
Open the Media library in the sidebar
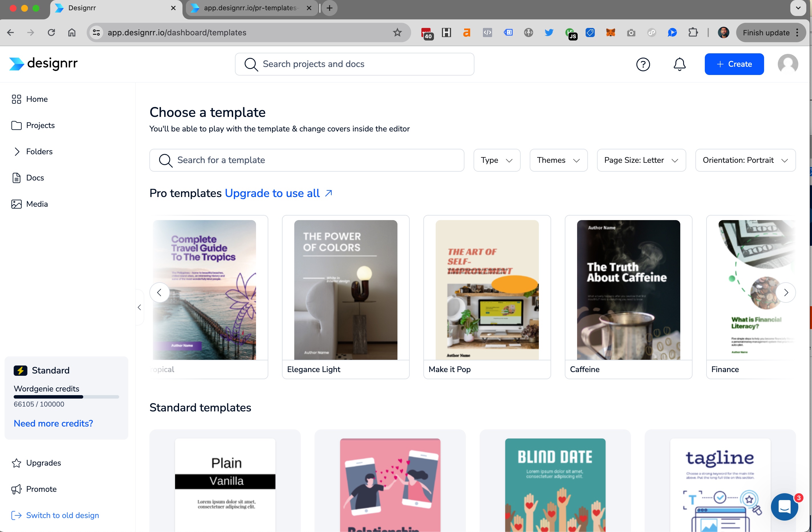37,204
